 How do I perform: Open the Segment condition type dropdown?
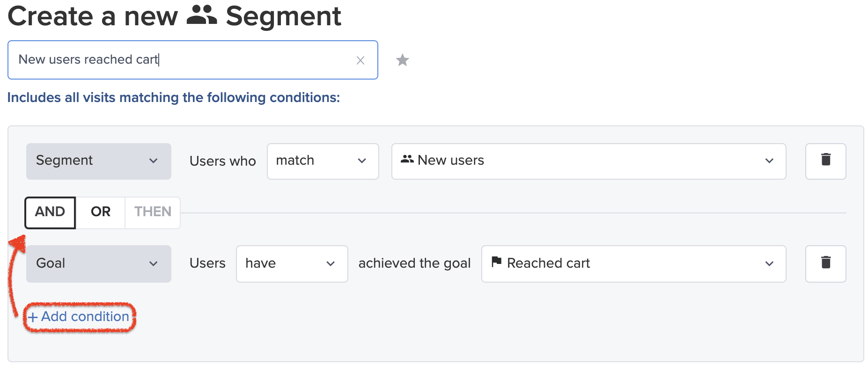click(x=99, y=161)
